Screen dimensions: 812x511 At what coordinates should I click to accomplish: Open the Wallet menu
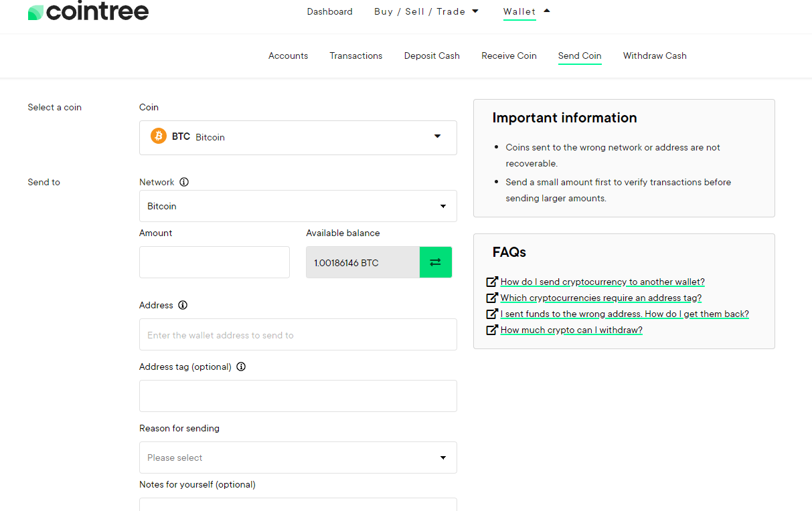point(519,11)
